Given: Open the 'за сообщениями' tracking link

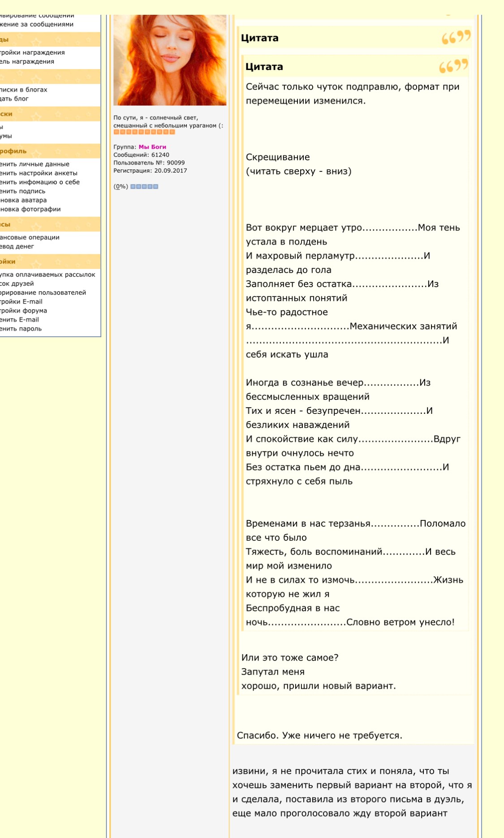Looking at the screenshot, I should 37,24.
